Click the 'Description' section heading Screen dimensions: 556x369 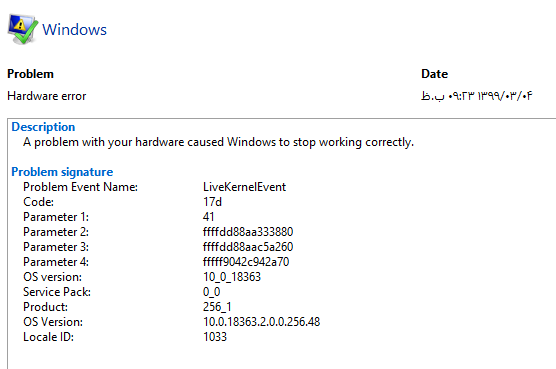(43, 127)
